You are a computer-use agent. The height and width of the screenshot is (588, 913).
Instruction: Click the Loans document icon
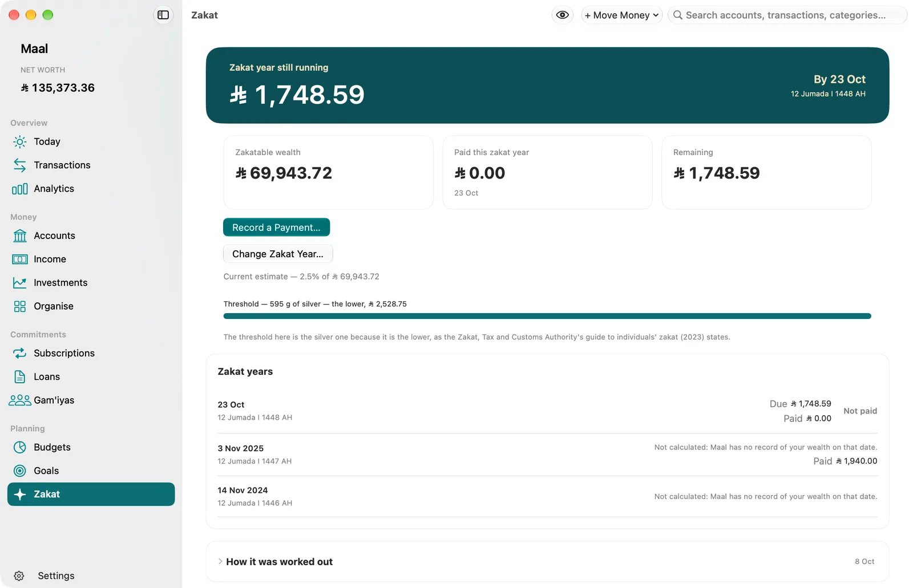point(20,376)
